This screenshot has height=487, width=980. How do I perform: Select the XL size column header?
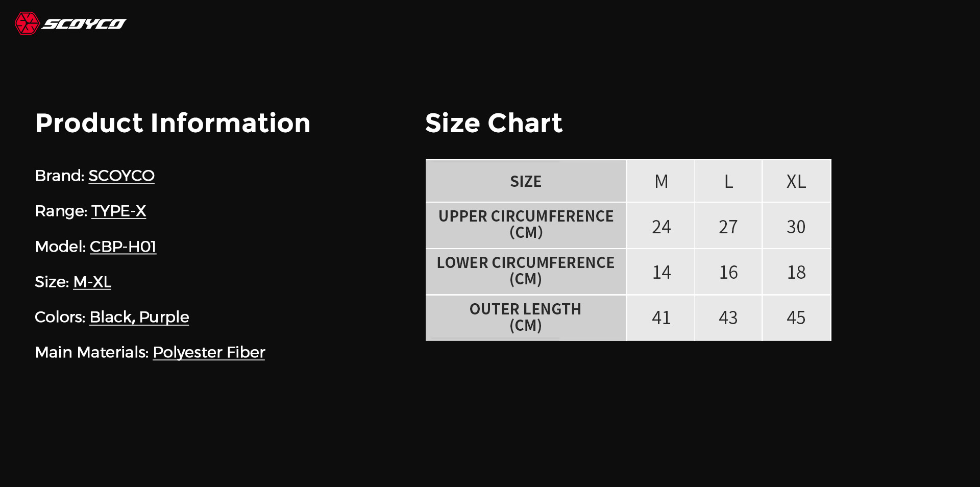tap(796, 181)
